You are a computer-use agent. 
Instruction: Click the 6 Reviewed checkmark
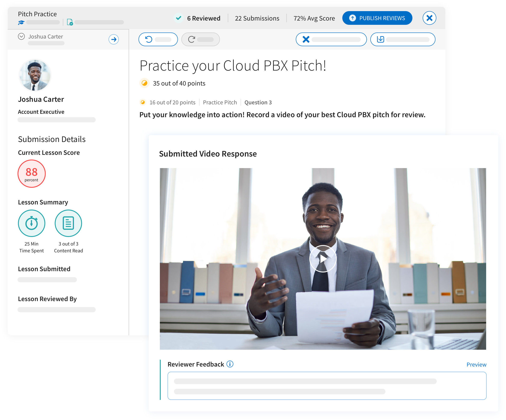tap(179, 18)
